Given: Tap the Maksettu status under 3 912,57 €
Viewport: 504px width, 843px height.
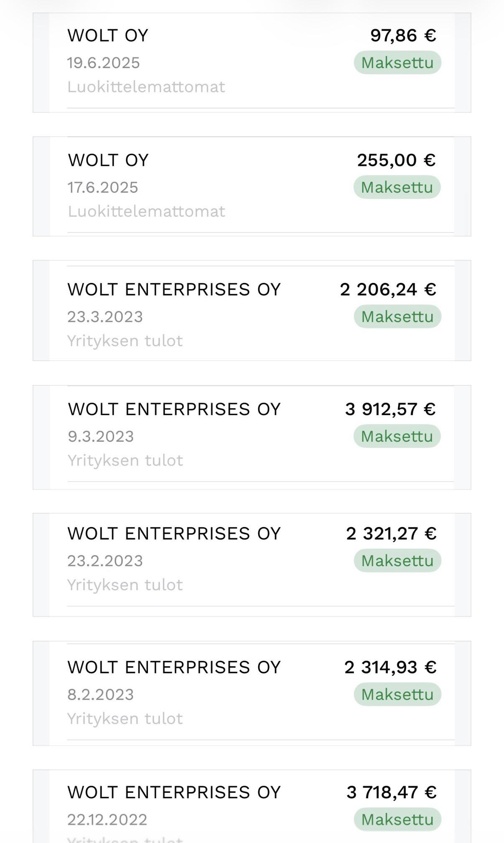Looking at the screenshot, I should point(397,436).
